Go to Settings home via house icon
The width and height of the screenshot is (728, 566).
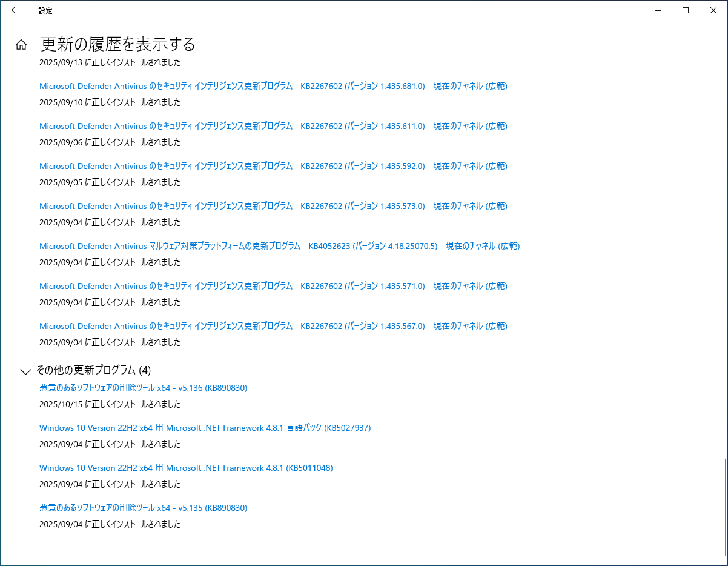click(x=21, y=44)
